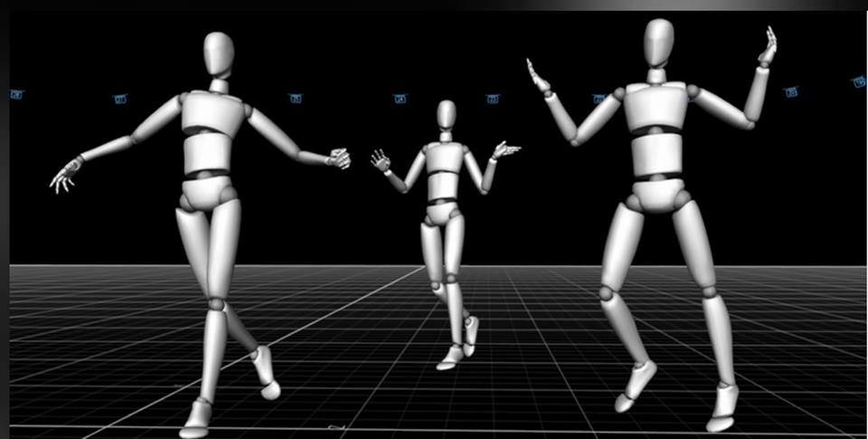Click the center mannequin's chest segment
This screenshot has height=439, width=868.
(x=444, y=157)
